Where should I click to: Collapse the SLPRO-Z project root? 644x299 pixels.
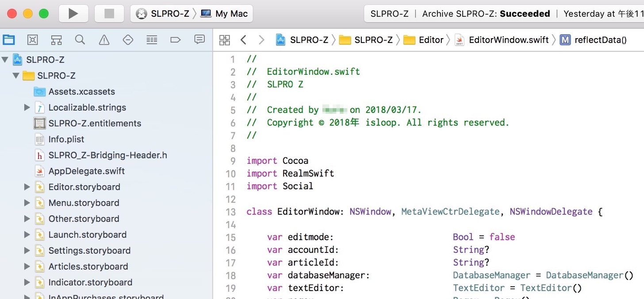pyautogui.click(x=5, y=59)
